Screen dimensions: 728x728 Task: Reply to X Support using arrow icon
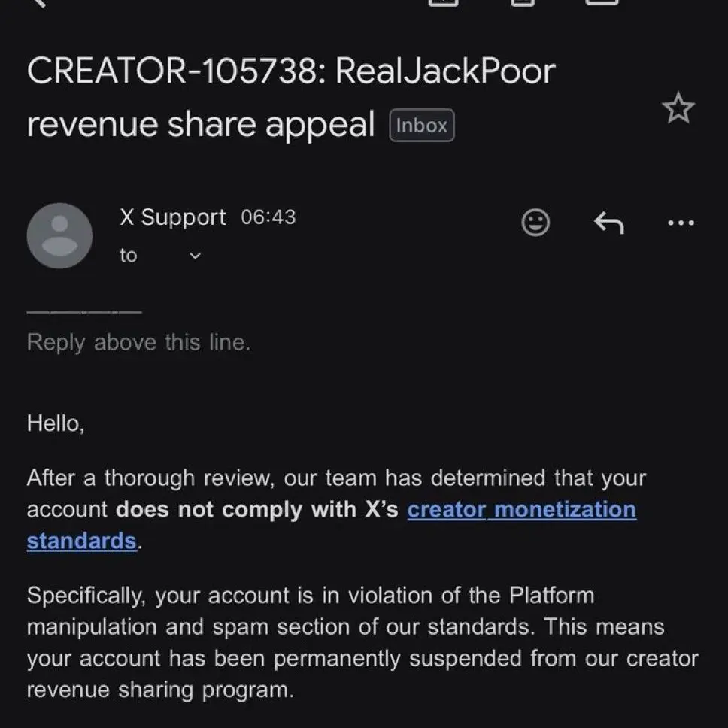(608, 223)
